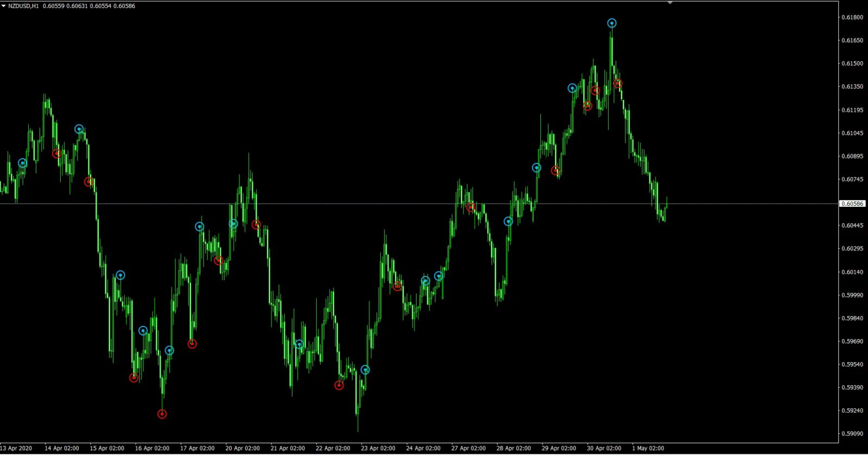
Task: Click the OHLC high value 0.60631
Action: click(77, 6)
